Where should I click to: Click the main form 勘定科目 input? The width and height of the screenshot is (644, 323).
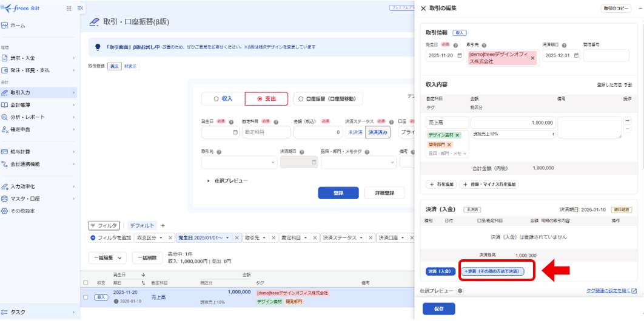point(266,132)
